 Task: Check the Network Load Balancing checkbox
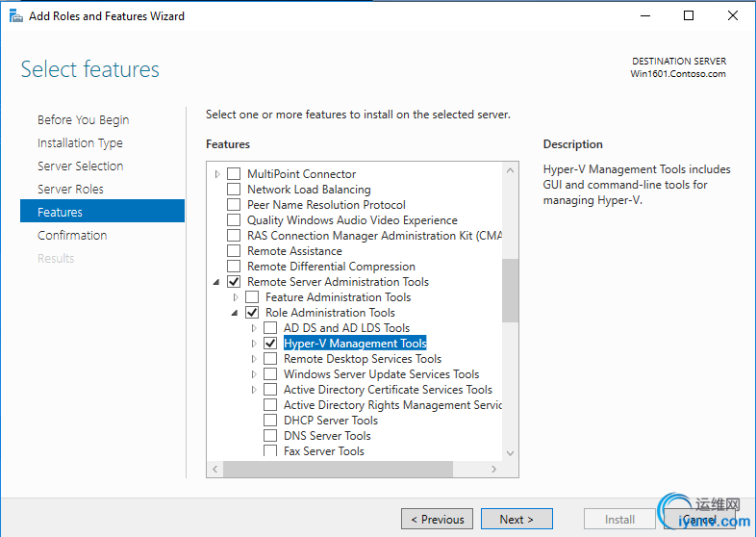pyautogui.click(x=234, y=190)
